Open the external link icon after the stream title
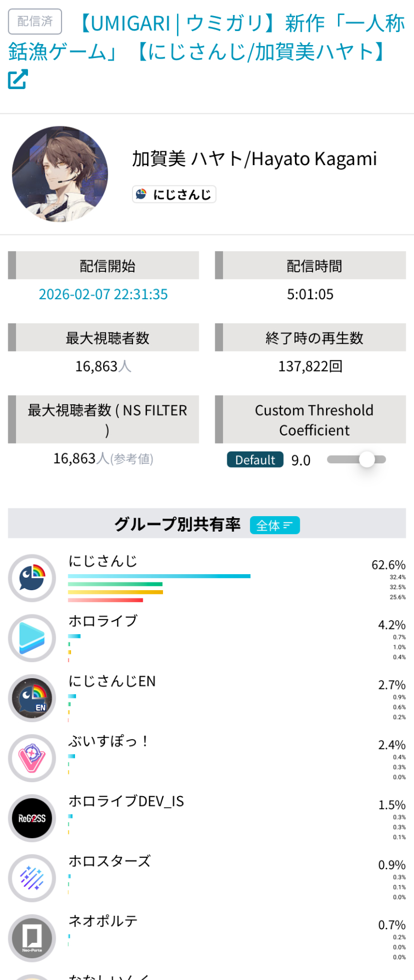414x980 pixels. click(x=18, y=79)
